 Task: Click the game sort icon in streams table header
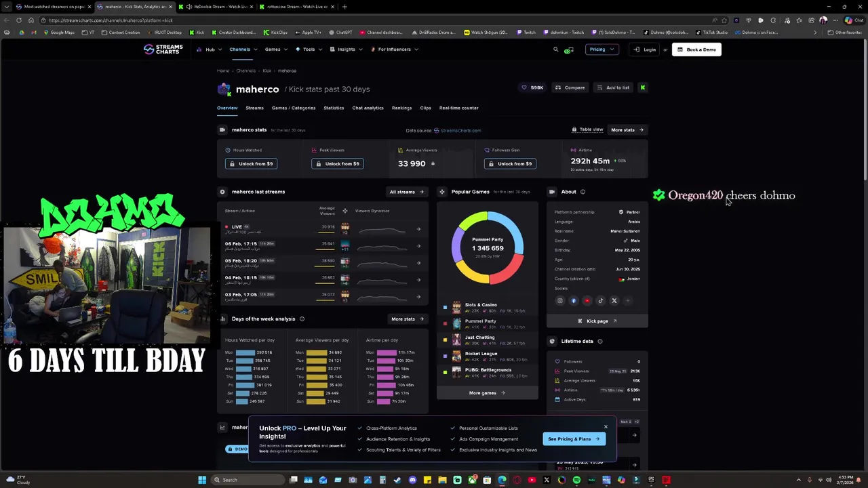pos(344,211)
